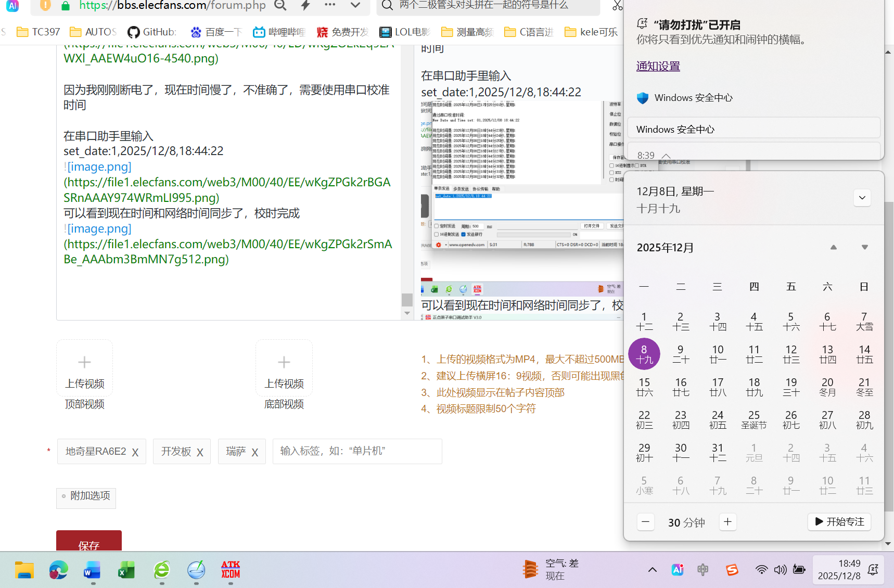The height and width of the screenshot is (588, 894).
Task: Open the address bar dropdown chevron
Action: tap(355, 5)
